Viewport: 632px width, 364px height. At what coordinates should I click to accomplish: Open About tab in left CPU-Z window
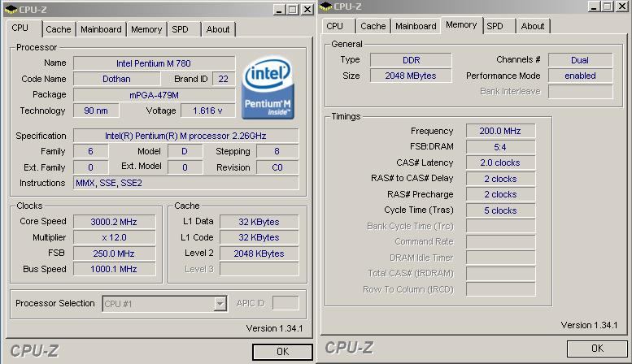[x=218, y=29]
